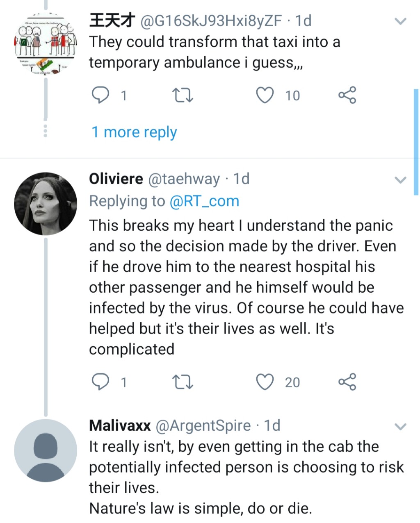Screen dimensions: 420x523
Task: Show "1 more reply" in thread
Action: coord(134,132)
